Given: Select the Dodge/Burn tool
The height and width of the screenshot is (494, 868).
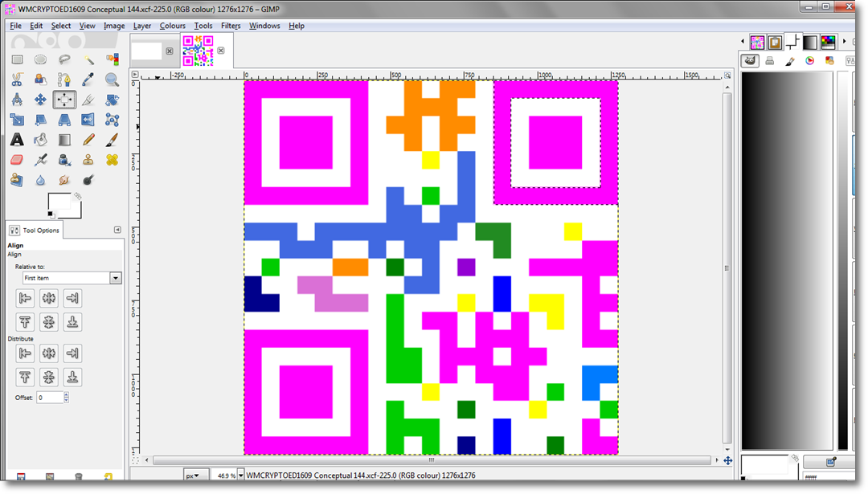Looking at the screenshot, I should (x=88, y=180).
